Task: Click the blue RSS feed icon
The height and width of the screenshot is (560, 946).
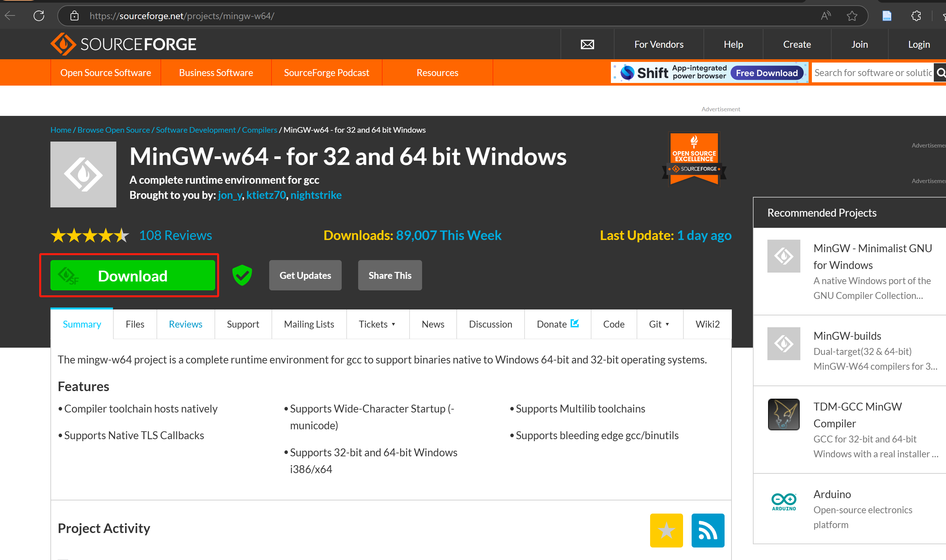Action: (708, 530)
